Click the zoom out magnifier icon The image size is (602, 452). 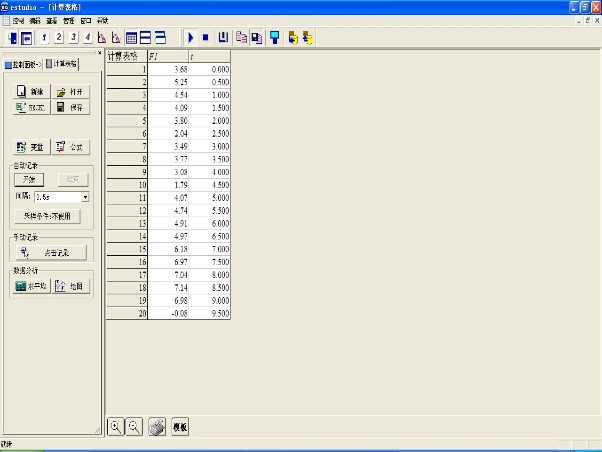click(x=134, y=426)
